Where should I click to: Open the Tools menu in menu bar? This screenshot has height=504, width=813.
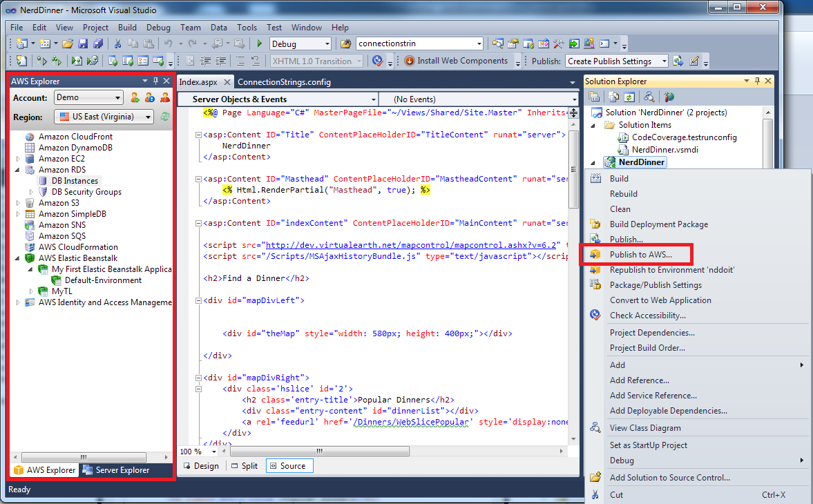[247, 28]
